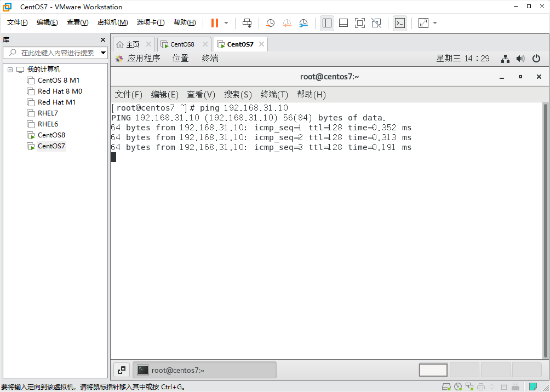The width and height of the screenshot is (550, 392).
Task: Take a snapshot of this virtual machine
Action: [270, 23]
